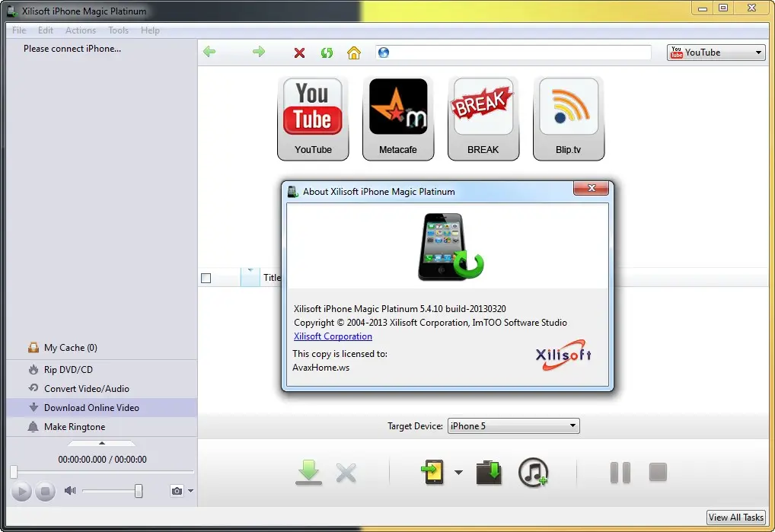Click the browser URL address field
Screen dimensions: 775x532
click(513, 53)
